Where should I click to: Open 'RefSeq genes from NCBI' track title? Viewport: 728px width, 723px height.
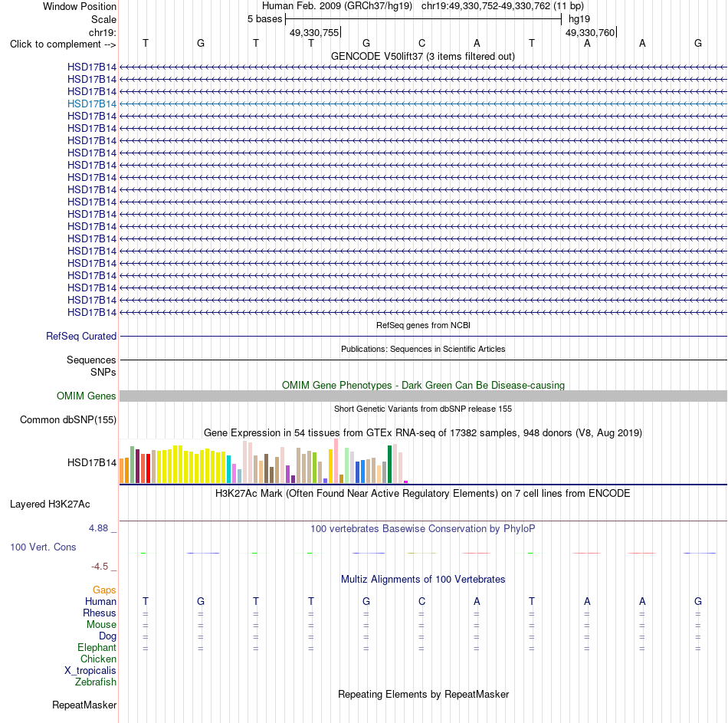[423, 325]
